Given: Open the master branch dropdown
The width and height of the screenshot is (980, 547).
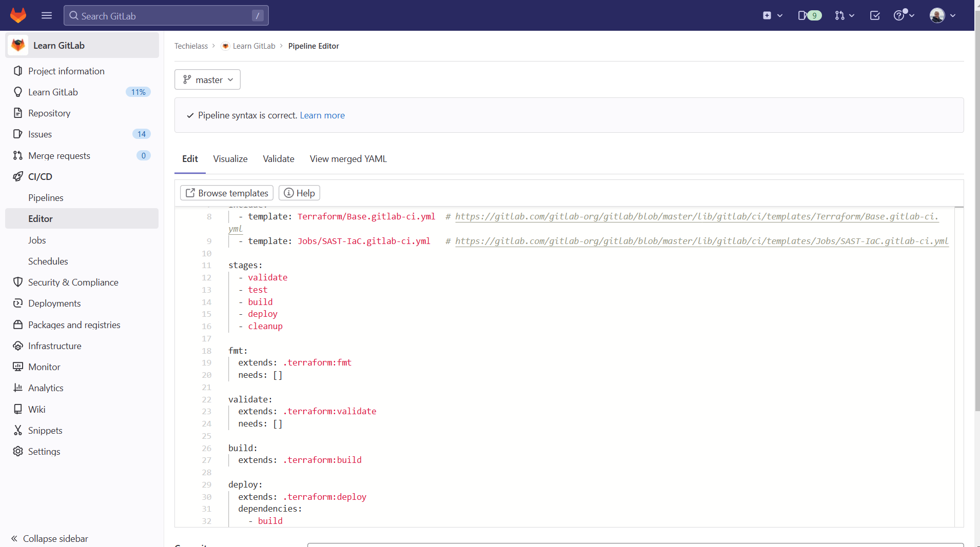Looking at the screenshot, I should 207,79.
